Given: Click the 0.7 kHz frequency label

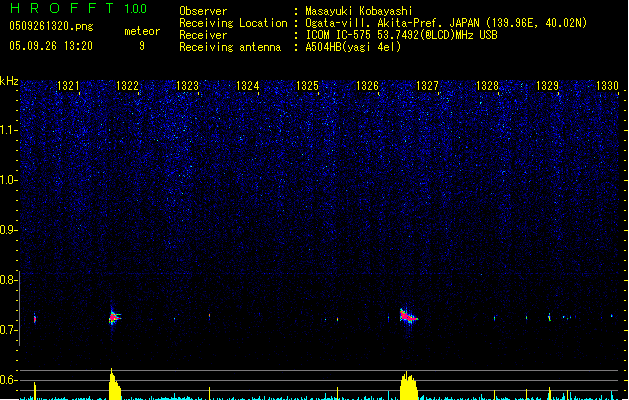Looking at the screenshot, I should 8,330.
